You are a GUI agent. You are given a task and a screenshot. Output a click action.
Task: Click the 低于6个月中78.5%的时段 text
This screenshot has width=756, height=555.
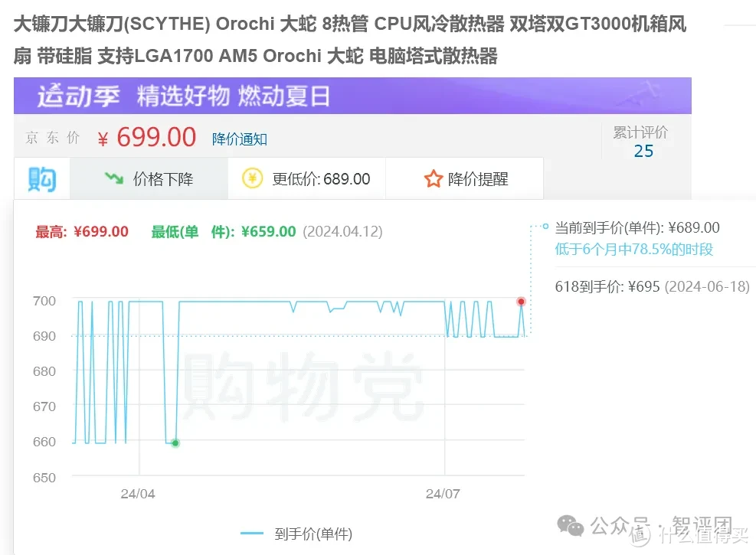pyautogui.click(x=633, y=249)
